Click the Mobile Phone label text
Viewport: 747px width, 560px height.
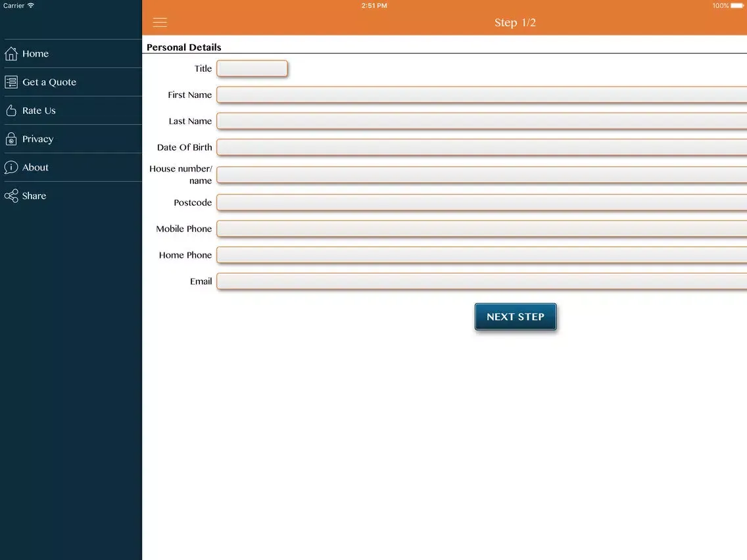(184, 229)
